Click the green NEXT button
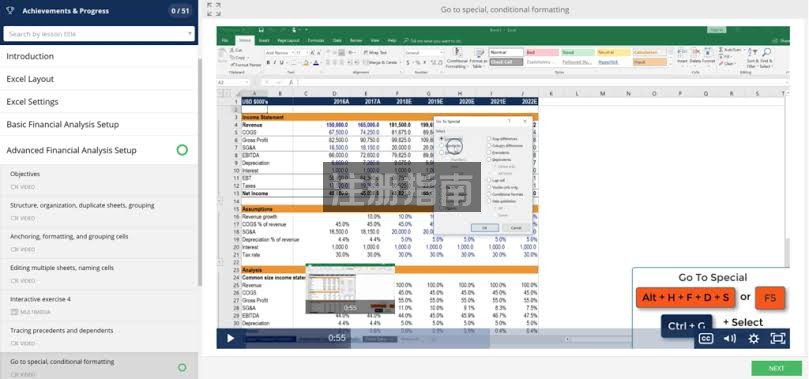 776,368
